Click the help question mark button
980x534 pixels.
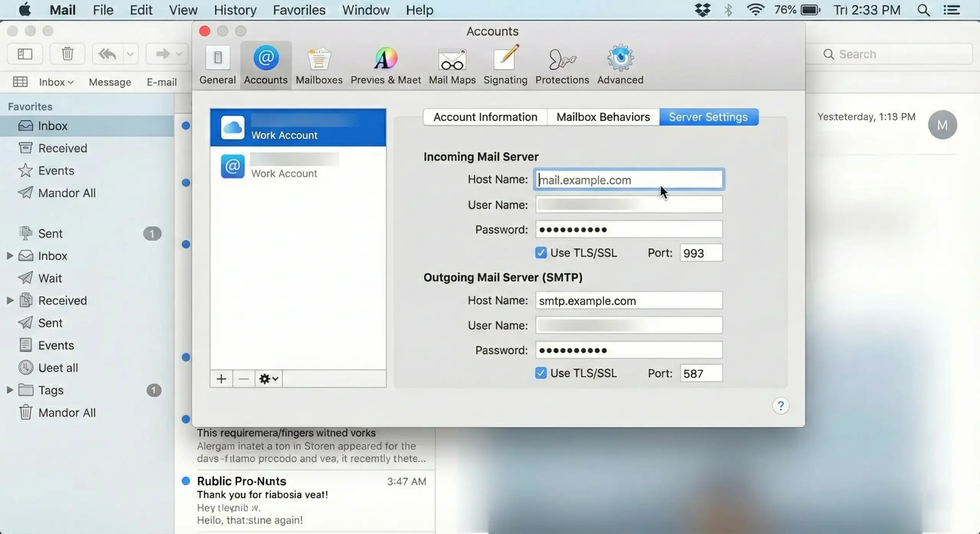781,406
